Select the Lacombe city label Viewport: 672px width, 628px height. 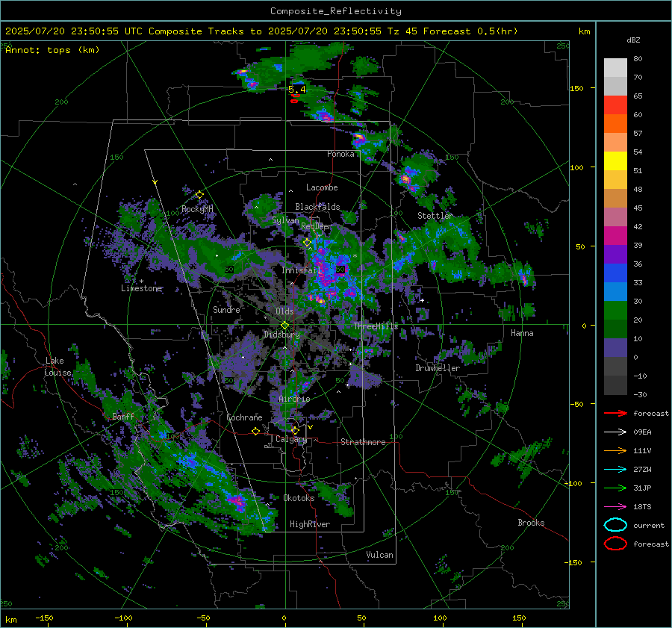click(322, 187)
